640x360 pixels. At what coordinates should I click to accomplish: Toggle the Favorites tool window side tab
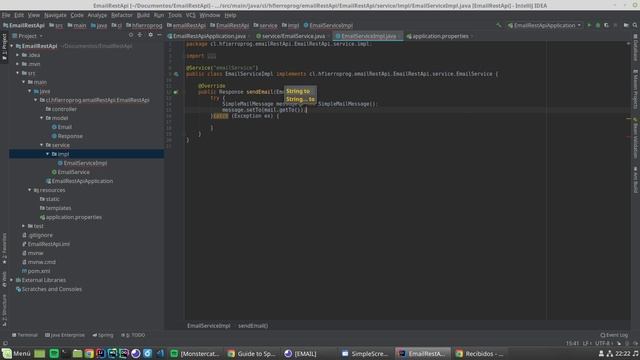point(4,249)
